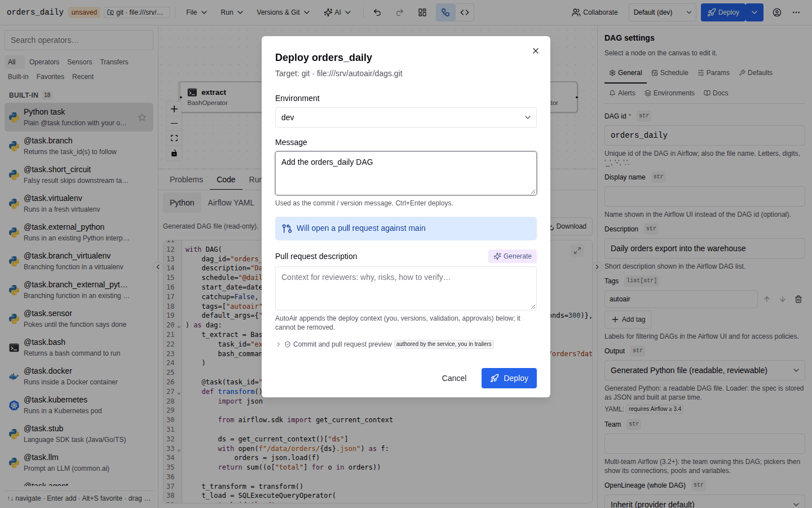Image resolution: width=812 pixels, height=508 pixels.
Task: Open the Default (dev) environment selector
Action: (663, 12)
